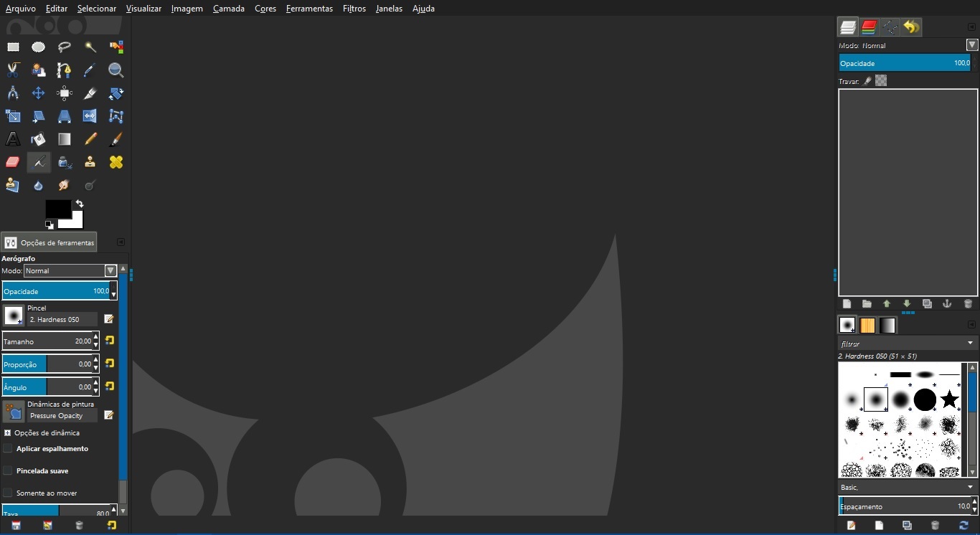Select the Text tool
The image size is (980, 535).
(13, 139)
